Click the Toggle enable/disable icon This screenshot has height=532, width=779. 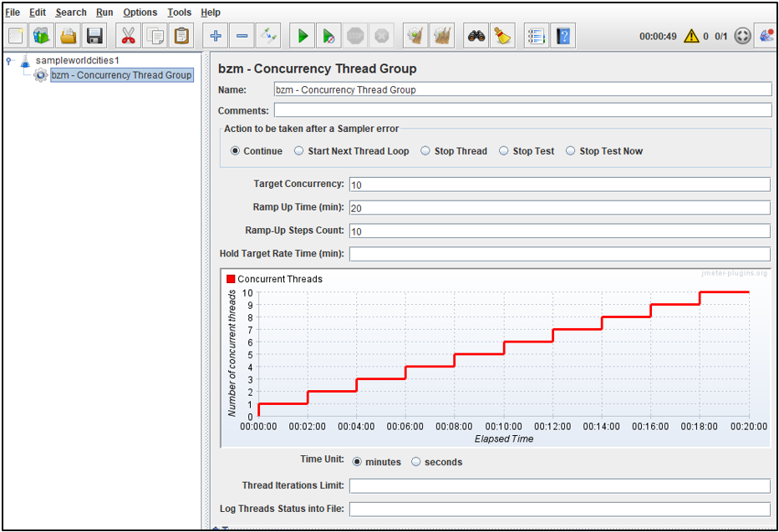[x=268, y=36]
